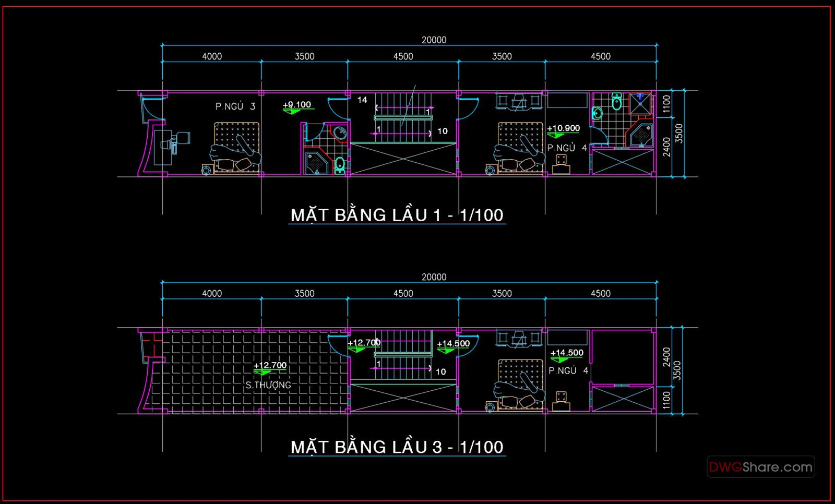This screenshot has width=835, height=504.
Task: Click the +9.100 elevation marker
Action: (x=296, y=105)
